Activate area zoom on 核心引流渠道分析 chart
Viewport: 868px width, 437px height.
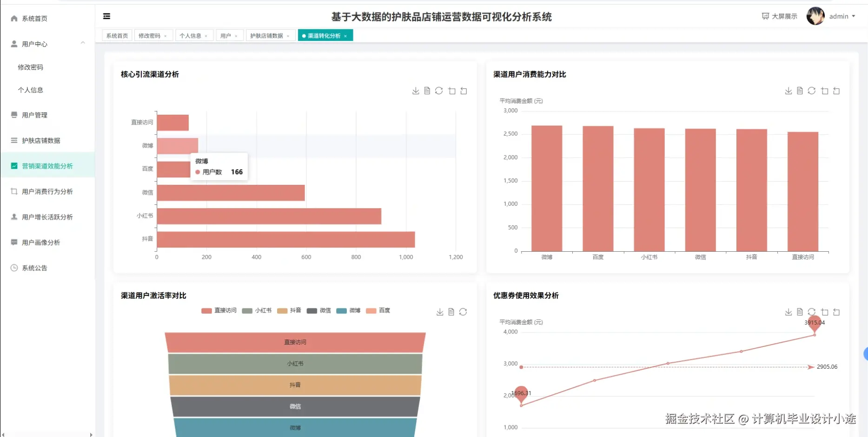(452, 91)
